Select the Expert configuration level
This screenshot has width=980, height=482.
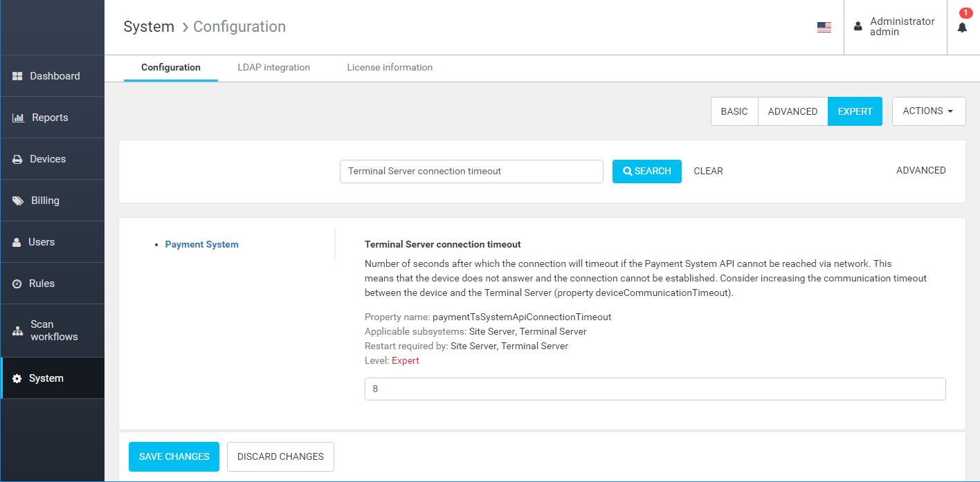click(x=855, y=111)
